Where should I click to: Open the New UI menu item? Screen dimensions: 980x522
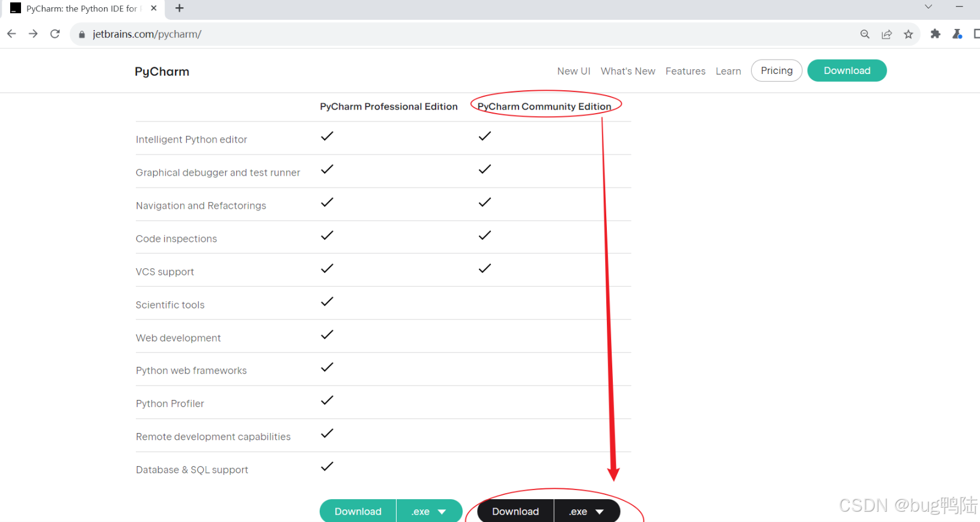[x=574, y=71]
